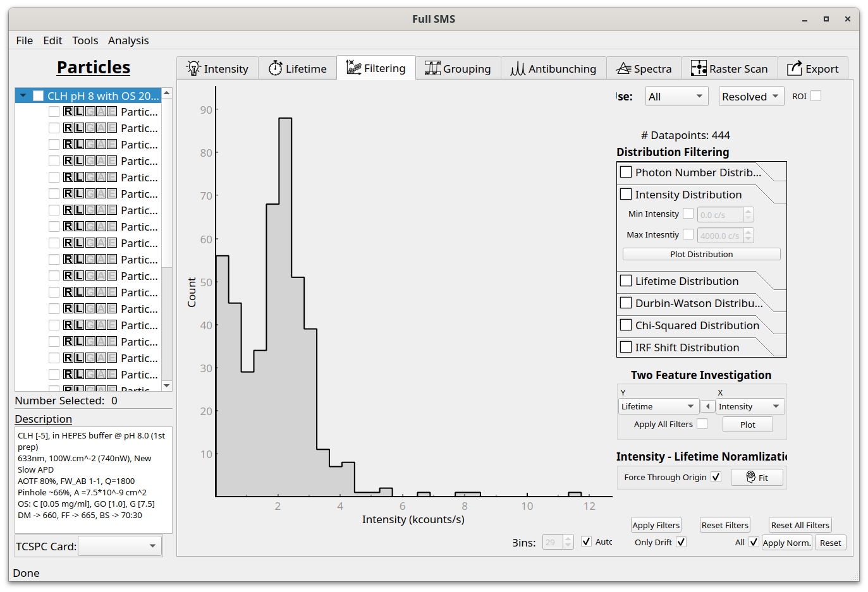Click the Min Intensity value field
Image resolution: width=868 pixels, height=592 pixels.
click(720, 215)
